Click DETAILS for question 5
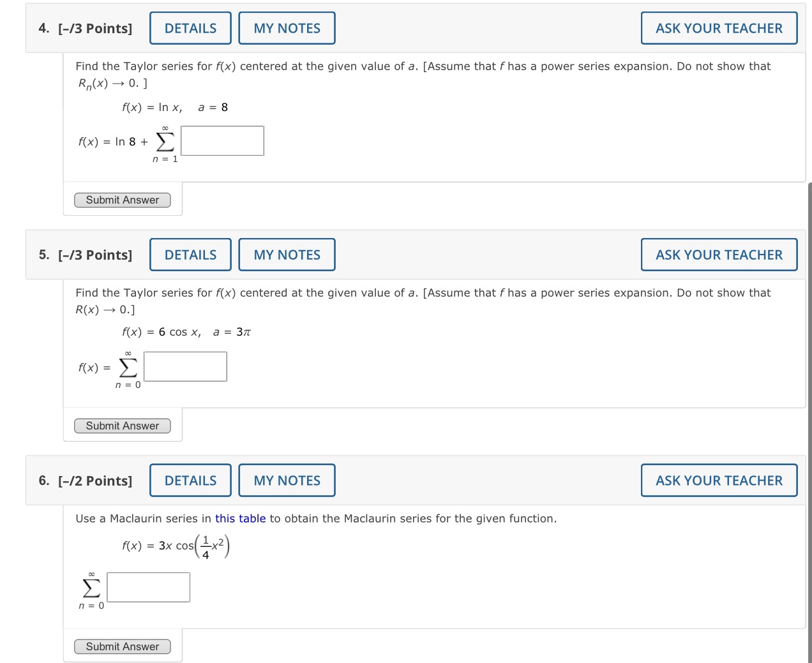812x663 pixels. (x=190, y=254)
